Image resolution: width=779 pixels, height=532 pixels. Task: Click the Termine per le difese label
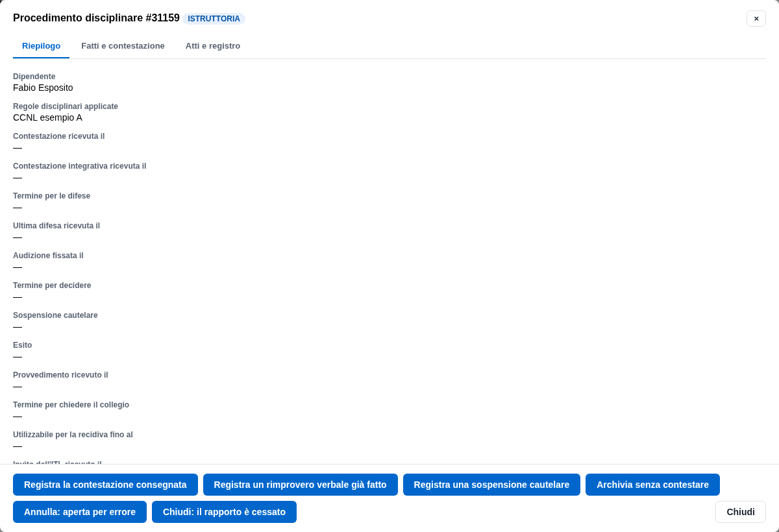click(51, 196)
